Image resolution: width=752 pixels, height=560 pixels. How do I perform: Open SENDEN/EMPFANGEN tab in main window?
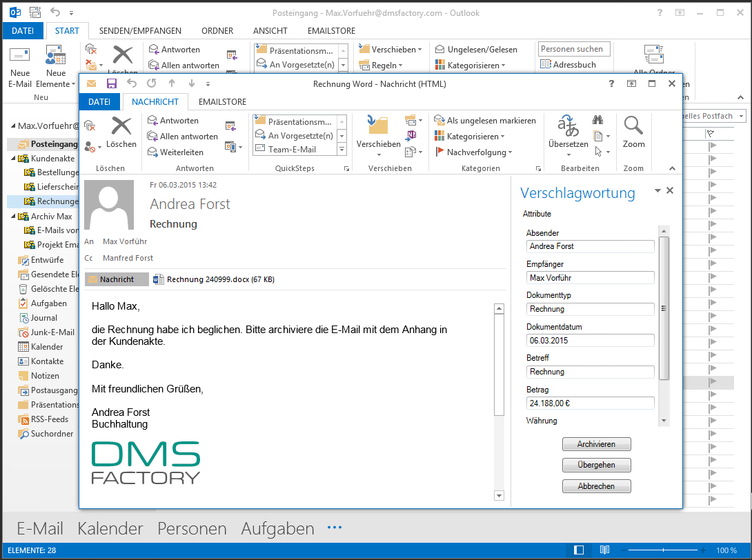coord(140,30)
